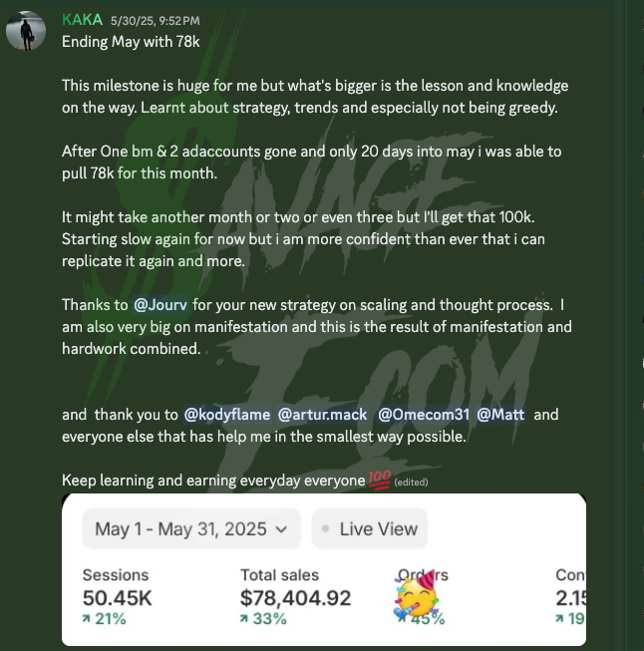Click the Live View button
The height and width of the screenshot is (651, 644).
pyautogui.click(x=378, y=528)
